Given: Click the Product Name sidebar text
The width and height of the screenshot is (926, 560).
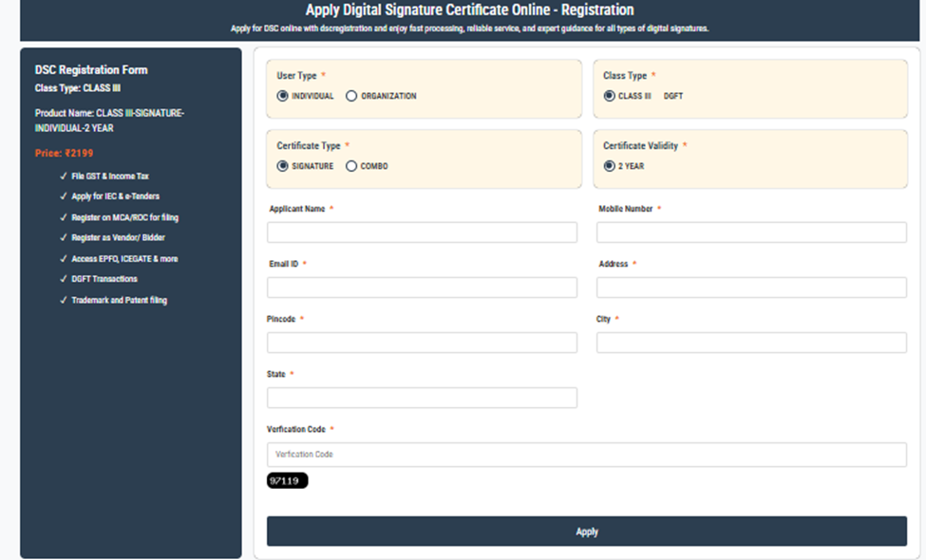Looking at the screenshot, I should tap(109, 121).
